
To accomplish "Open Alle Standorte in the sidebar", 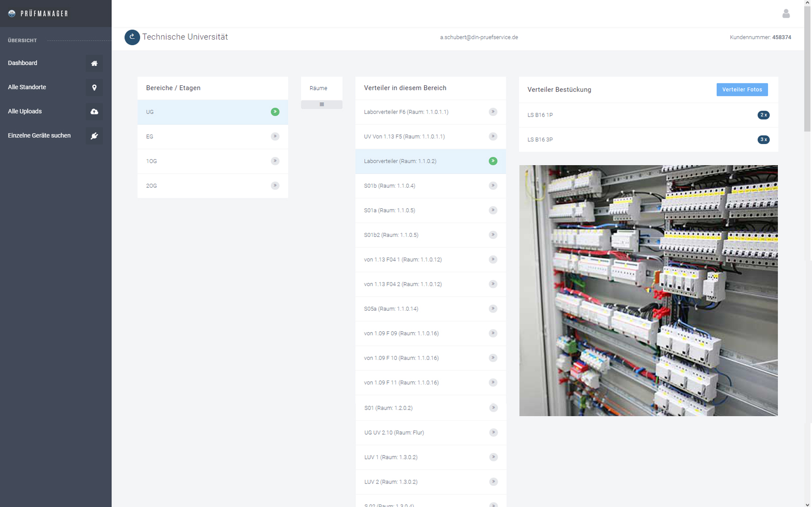I will click(x=27, y=87).
